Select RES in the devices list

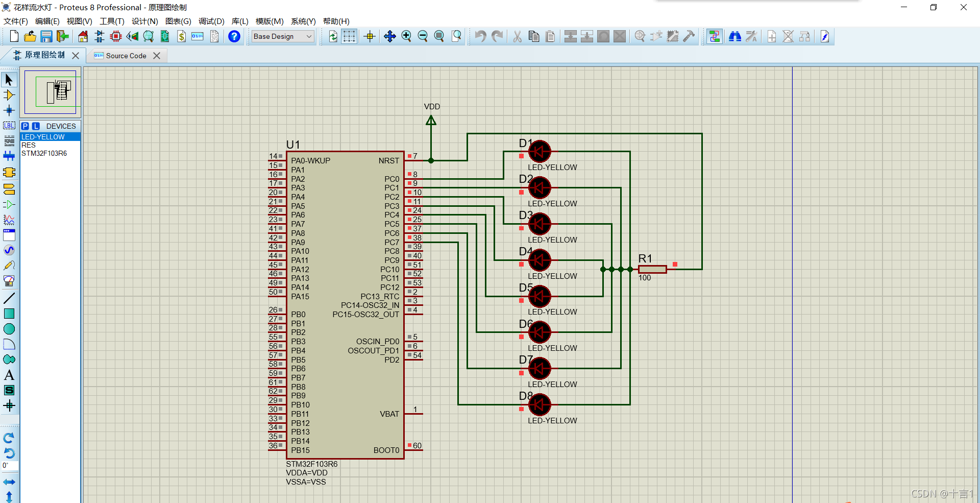pyautogui.click(x=50, y=145)
